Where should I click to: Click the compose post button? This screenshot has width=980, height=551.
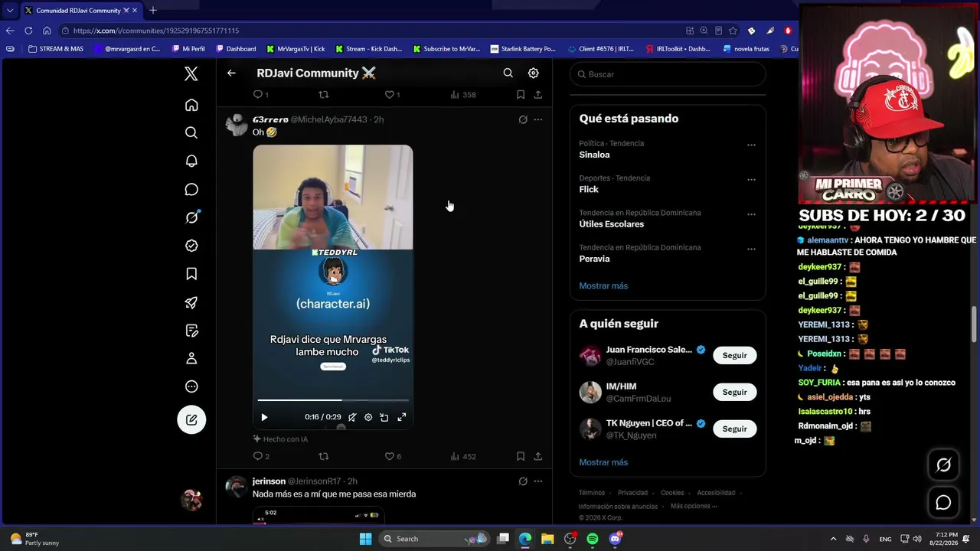(191, 419)
